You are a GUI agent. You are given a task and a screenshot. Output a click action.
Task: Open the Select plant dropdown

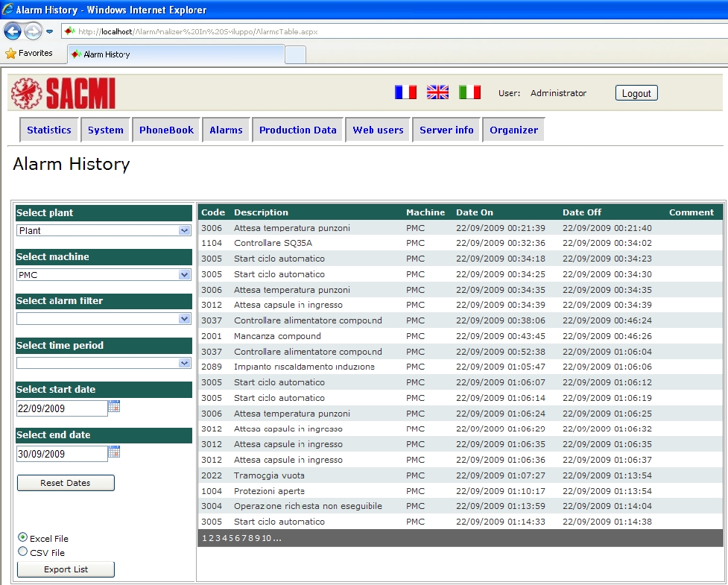pos(103,230)
